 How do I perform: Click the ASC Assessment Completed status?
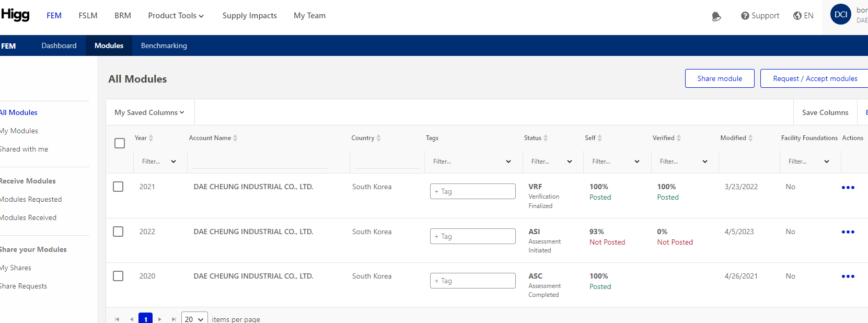pyautogui.click(x=545, y=285)
